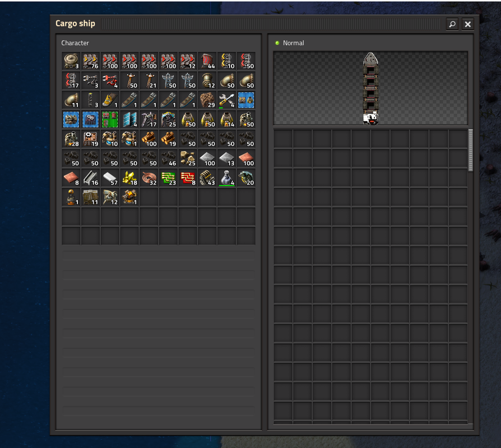Select the red splitter stack of 50

[246, 61]
